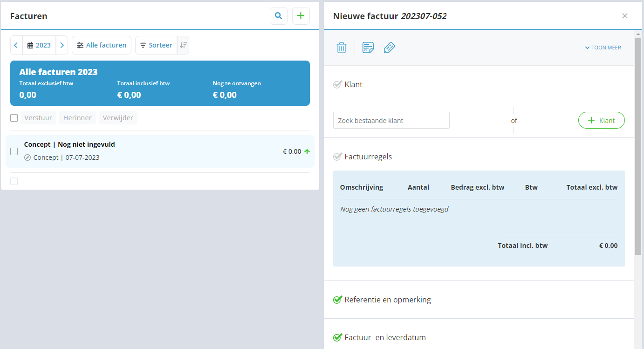
Task: Click the trash icon to delete the invoice
Action: [342, 48]
